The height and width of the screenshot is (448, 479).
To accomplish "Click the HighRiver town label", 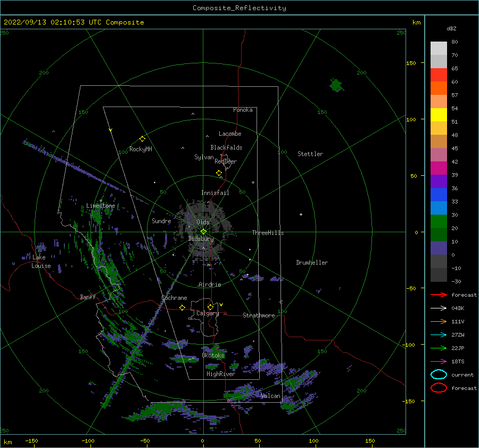I will [x=221, y=374].
